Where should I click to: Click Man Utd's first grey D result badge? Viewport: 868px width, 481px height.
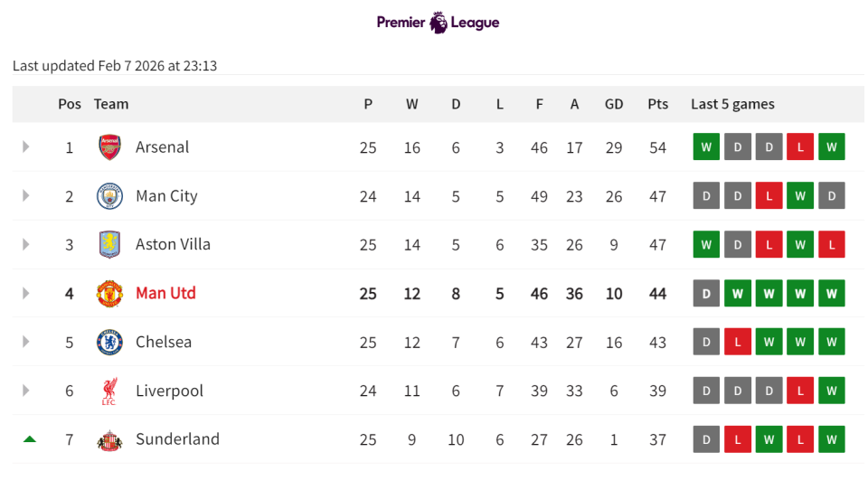click(706, 293)
